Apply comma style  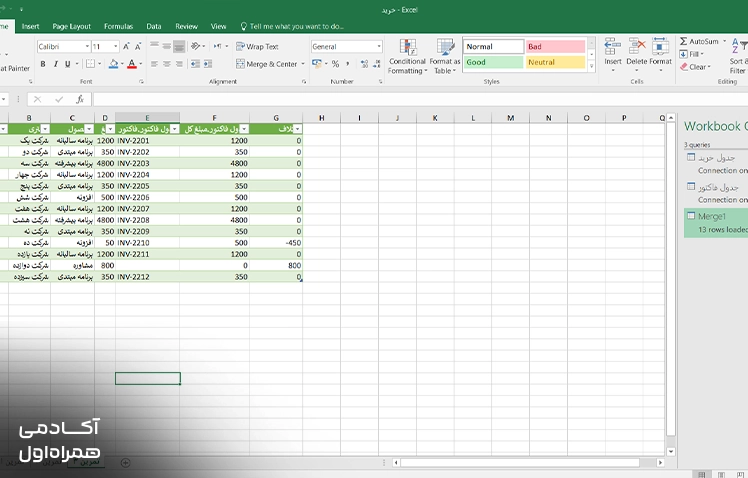pyautogui.click(x=348, y=64)
